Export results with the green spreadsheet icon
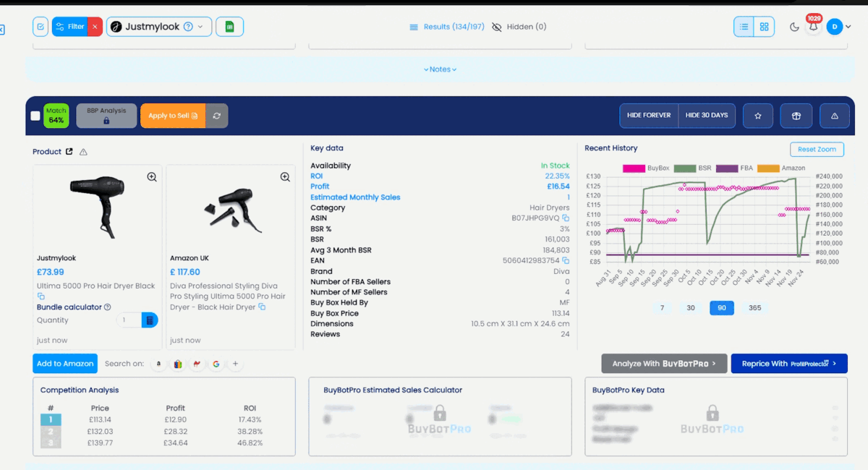The image size is (868, 470). [230, 27]
